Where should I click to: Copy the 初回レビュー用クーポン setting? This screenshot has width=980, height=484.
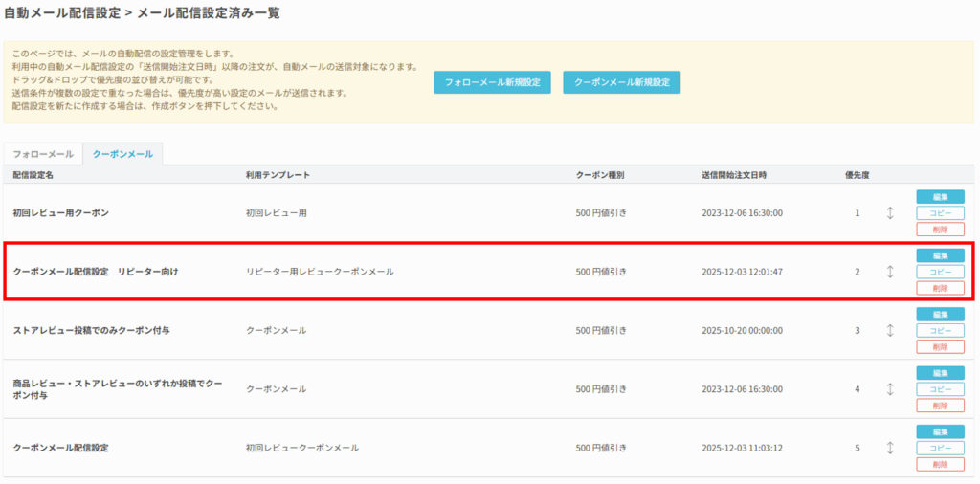pos(940,212)
